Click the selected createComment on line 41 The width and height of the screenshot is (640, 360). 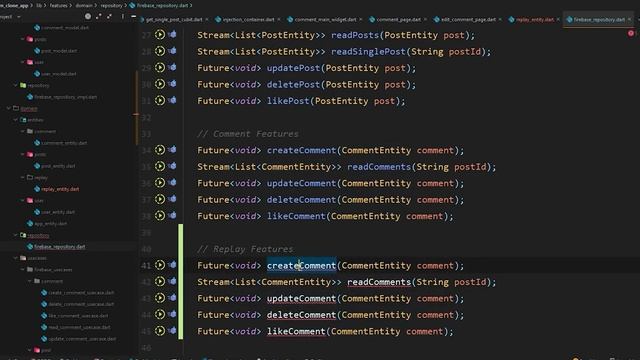pos(301,265)
